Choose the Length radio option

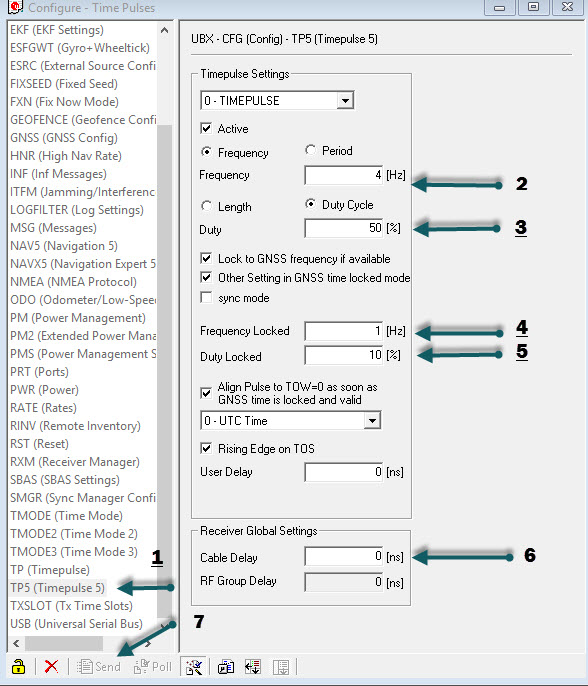(206, 206)
